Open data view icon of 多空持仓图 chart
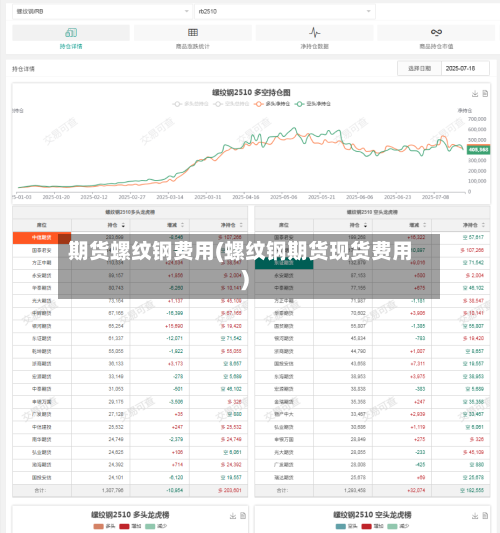This screenshot has height=533, width=500. pos(485,93)
